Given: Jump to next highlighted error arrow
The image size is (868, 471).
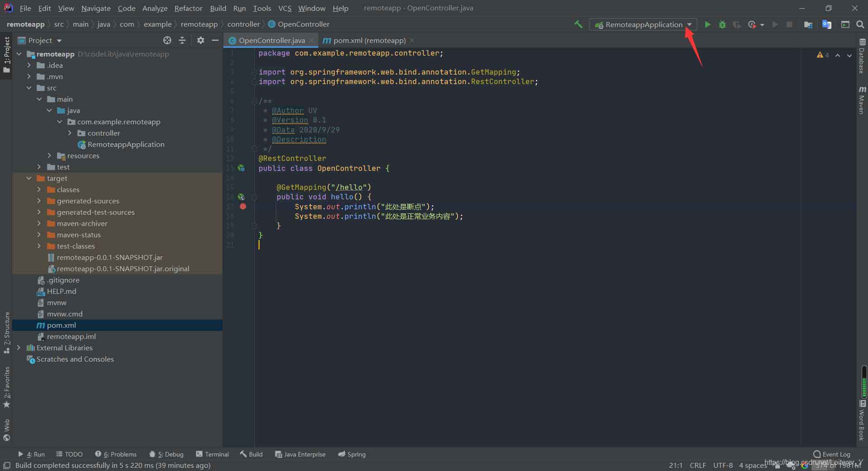Looking at the screenshot, I should point(849,55).
